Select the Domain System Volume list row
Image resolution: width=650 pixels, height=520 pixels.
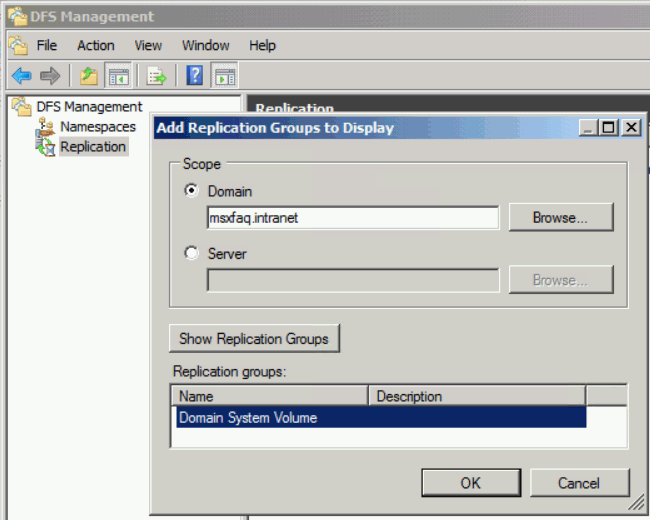[378, 418]
